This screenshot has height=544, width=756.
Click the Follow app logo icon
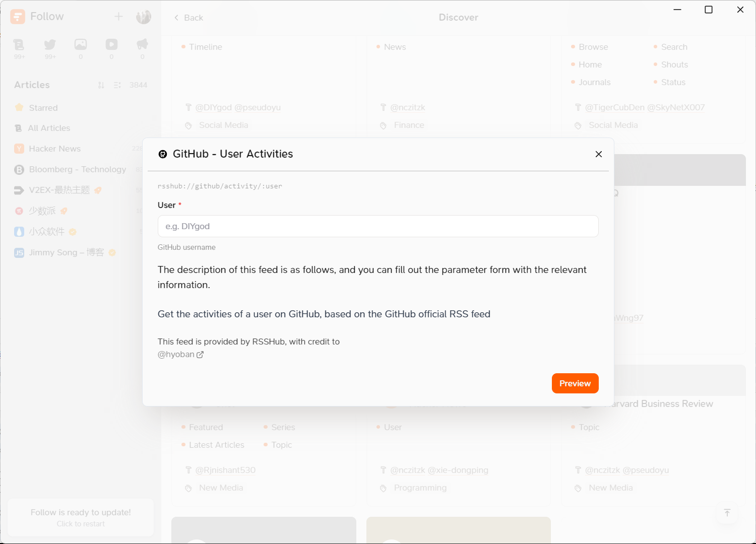[x=18, y=17]
